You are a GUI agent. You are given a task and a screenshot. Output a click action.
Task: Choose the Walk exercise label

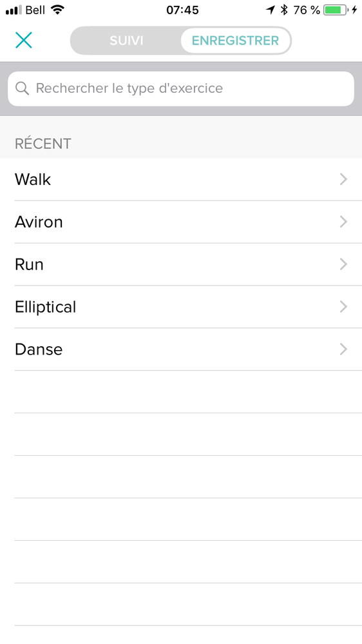click(x=33, y=179)
